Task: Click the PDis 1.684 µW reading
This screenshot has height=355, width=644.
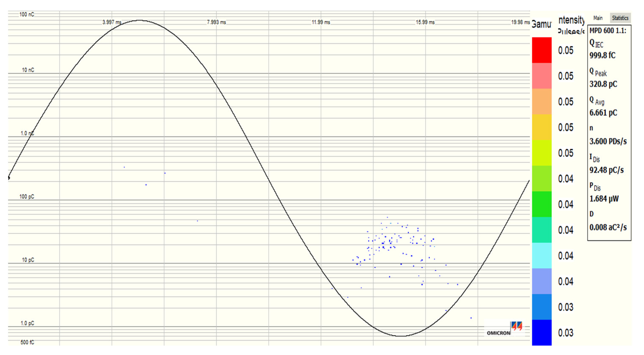Action: (604, 199)
